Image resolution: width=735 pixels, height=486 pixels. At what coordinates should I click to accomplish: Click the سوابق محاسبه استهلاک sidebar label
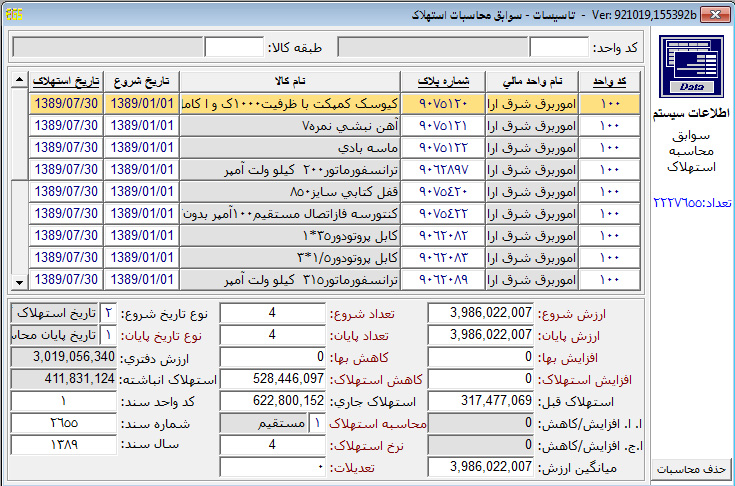[x=691, y=151]
